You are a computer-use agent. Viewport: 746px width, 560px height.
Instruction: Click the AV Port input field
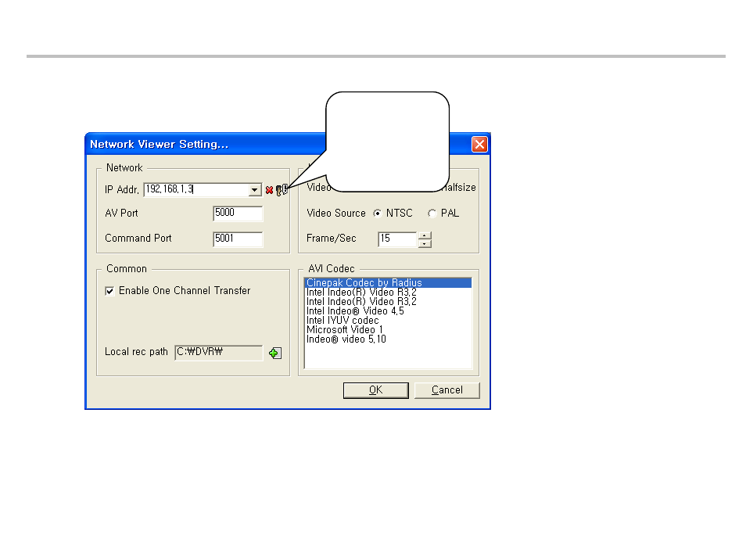click(238, 214)
